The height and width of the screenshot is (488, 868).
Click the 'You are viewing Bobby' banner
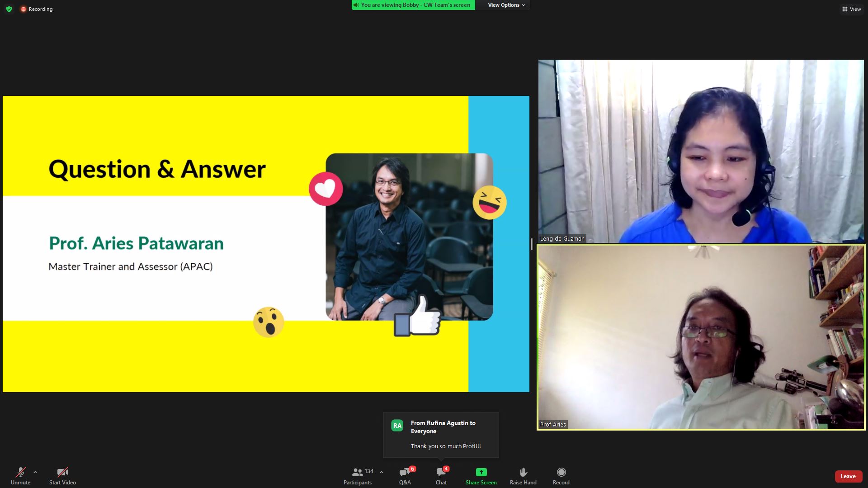click(413, 5)
